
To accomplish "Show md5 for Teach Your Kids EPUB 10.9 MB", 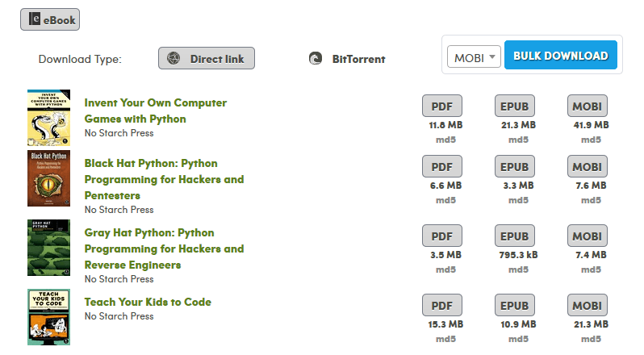I will (x=518, y=339).
